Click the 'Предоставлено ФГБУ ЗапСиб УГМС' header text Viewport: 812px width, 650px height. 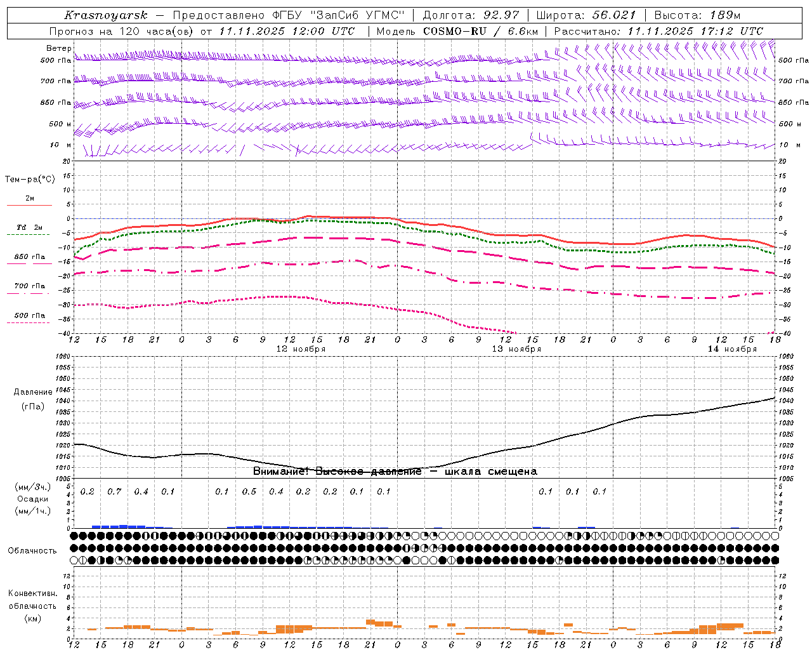pos(289,15)
